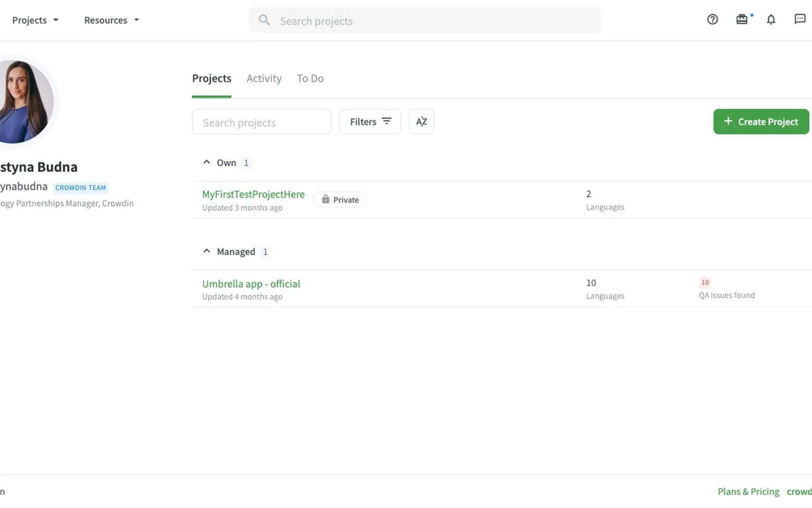Click the QA issues found label
Image resolution: width=812 pixels, height=508 pixels.
pyautogui.click(x=727, y=295)
